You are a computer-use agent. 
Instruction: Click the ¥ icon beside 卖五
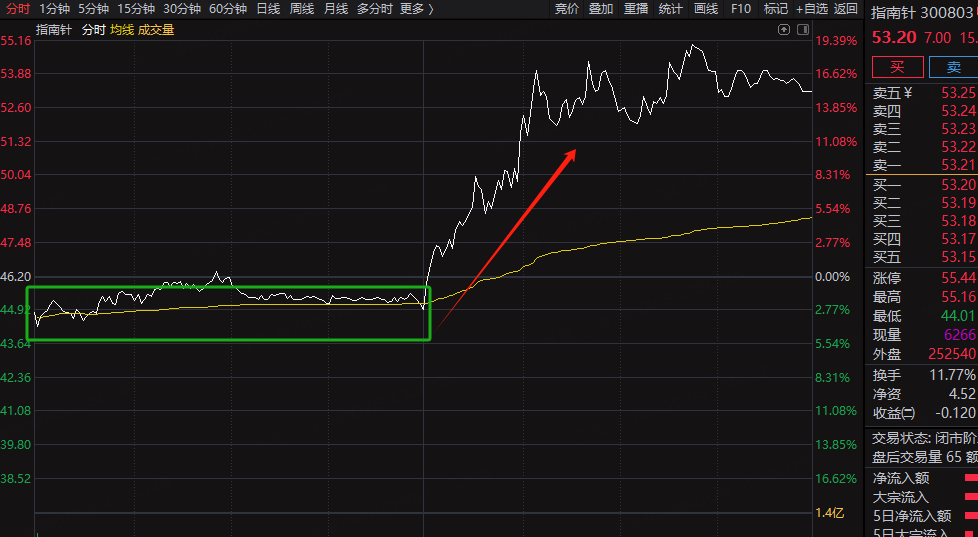pos(908,93)
